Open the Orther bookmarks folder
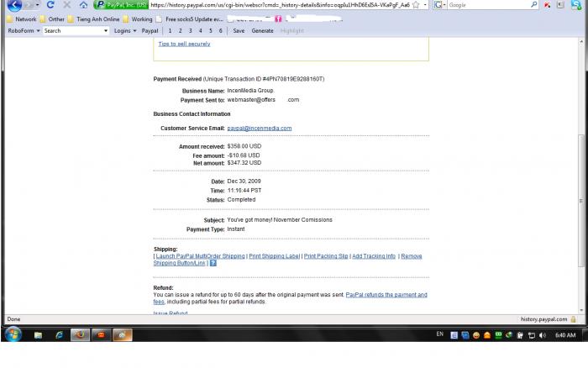The width and height of the screenshot is (588, 368). 52,19
